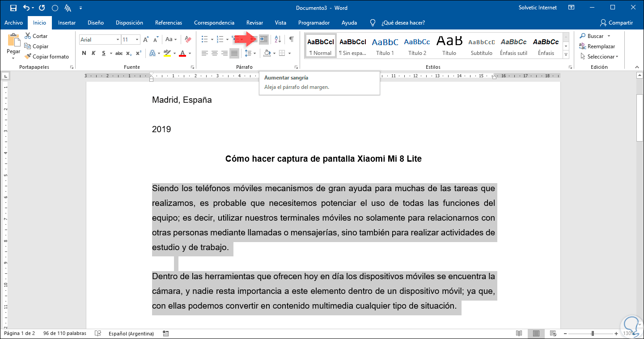Screen dimensions: 644x339
Task: Click the Aumentar sangría increase indent button
Action: tap(264, 39)
